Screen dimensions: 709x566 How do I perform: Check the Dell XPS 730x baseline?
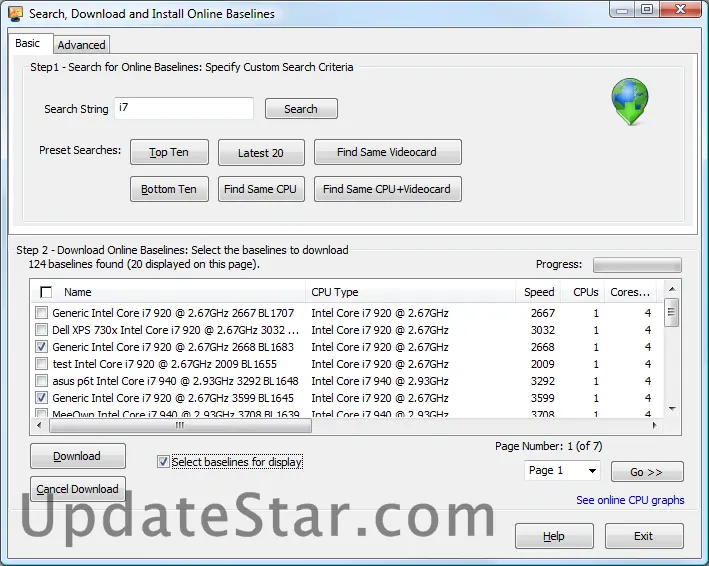[41, 330]
